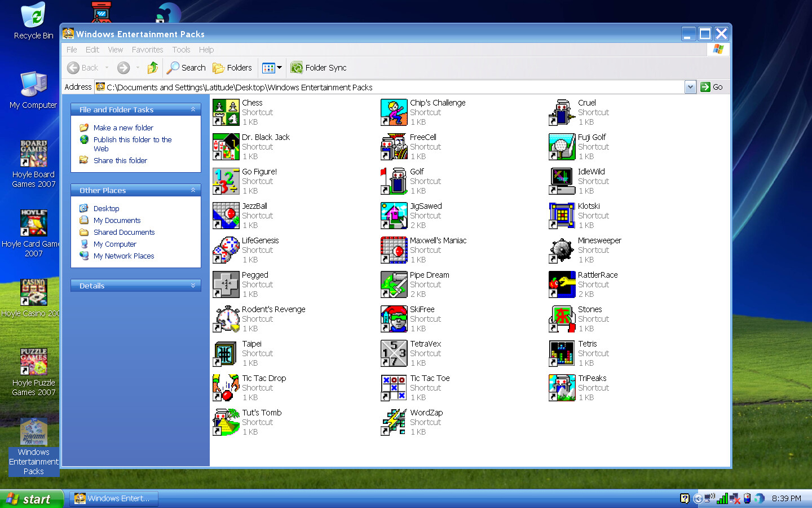Open the Address bar dropdown arrow

pos(690,87)
